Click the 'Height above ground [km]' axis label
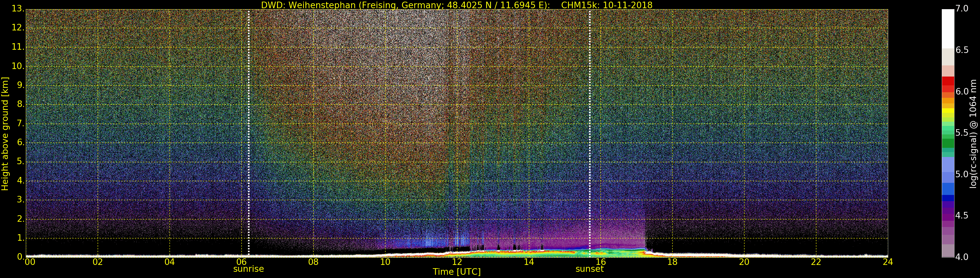 (5, 134)
